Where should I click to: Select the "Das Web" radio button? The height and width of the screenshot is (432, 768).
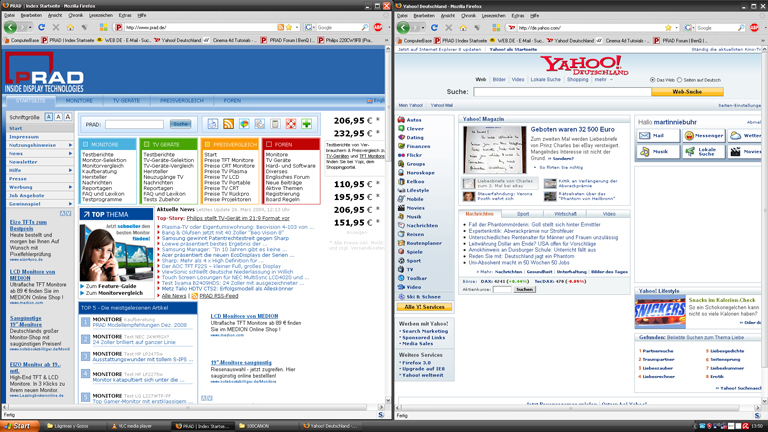pyautogui.click(x=652, y=80)
